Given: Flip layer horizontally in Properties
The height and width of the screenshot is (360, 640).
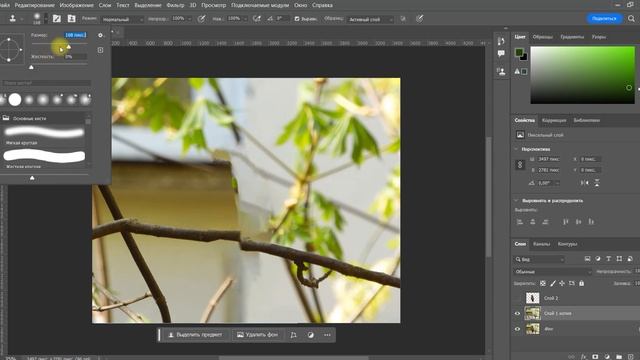Looking at the screenshot, I should (x=585, y=183).
